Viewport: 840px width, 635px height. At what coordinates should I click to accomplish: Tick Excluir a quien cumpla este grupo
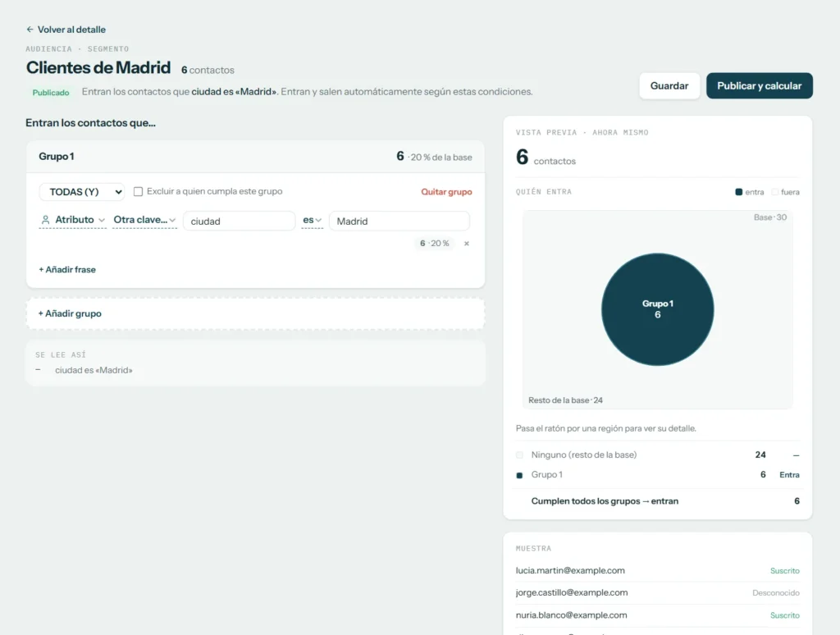[138, 191]
